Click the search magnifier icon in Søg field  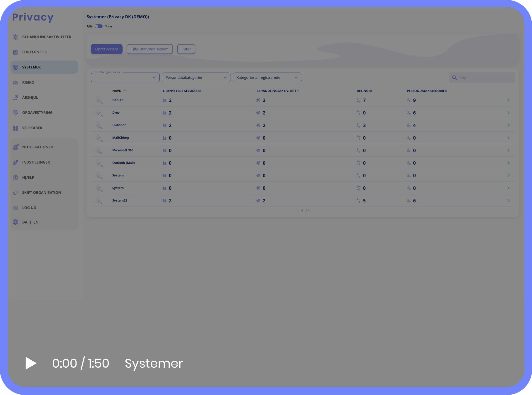pyautogui.click(x=454, y=78)
